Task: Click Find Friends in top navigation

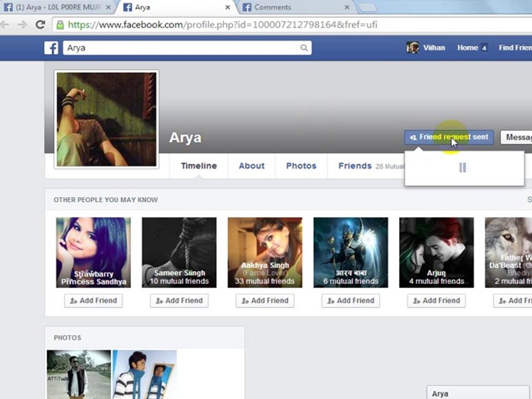Action: point(515,48)
